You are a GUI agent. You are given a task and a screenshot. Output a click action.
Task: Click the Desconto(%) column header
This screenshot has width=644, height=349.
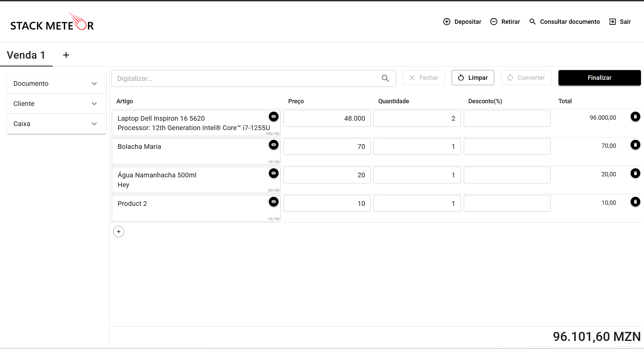485,101
